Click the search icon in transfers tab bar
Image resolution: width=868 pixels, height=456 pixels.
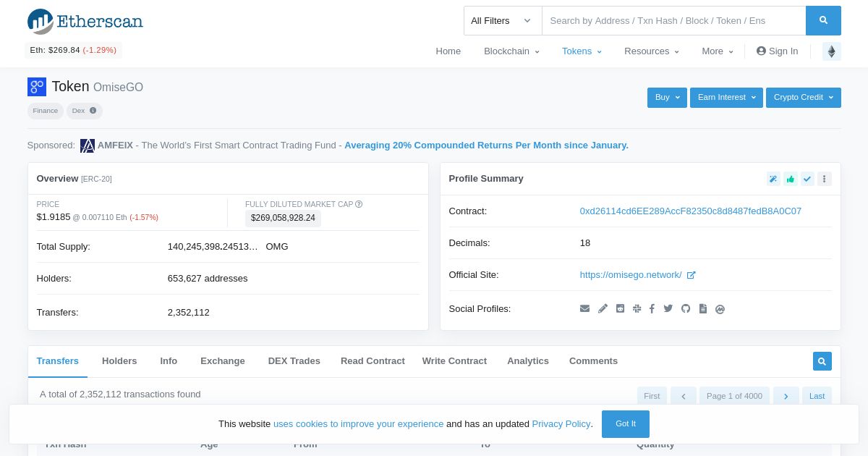(822, 361)
